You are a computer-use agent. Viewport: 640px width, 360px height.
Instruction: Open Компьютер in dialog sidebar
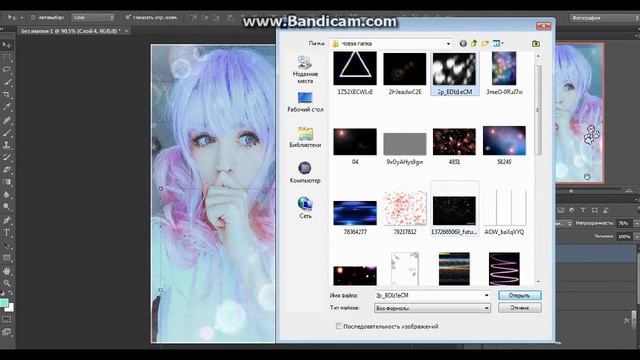[x=305, y=172]
